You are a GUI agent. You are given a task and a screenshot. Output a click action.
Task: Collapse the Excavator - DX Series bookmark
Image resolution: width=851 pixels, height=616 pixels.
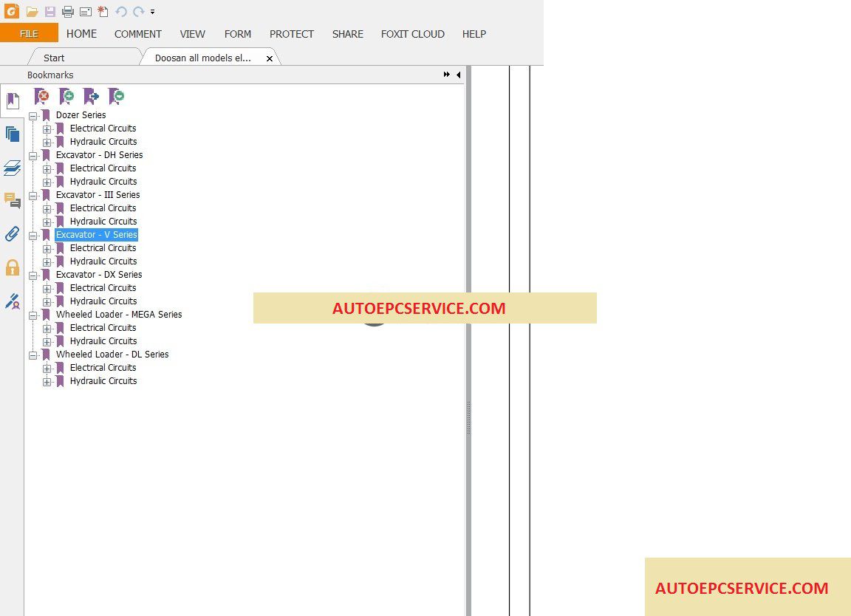tap(33, 276)
